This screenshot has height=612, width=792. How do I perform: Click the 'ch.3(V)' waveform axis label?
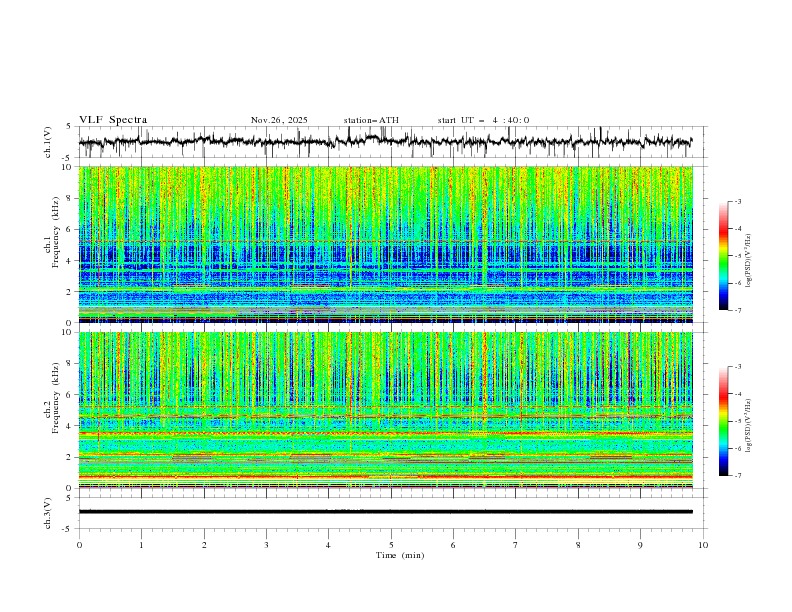tap(48, 513)
